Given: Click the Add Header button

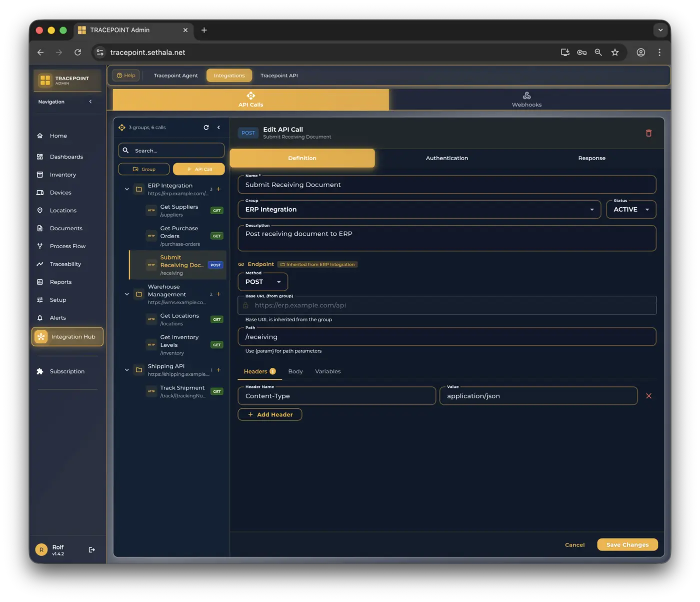Looking at the screenshot, I should click(270, 415).
